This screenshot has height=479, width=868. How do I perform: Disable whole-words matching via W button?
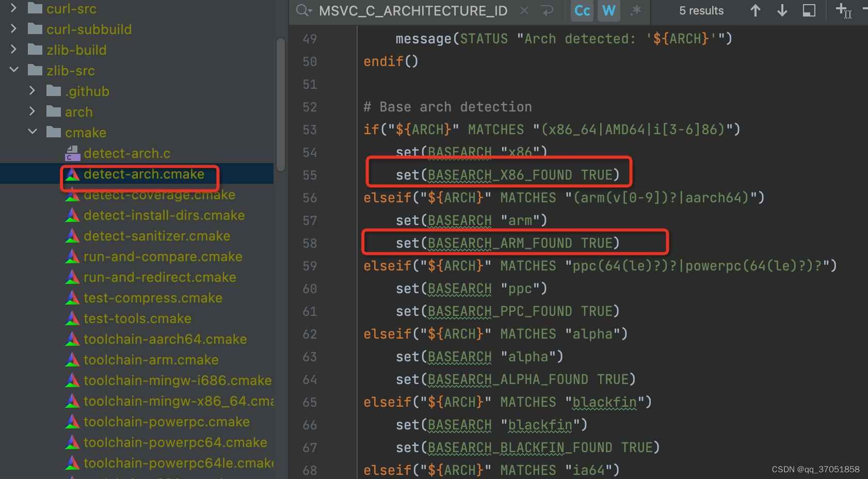point(608,10)
